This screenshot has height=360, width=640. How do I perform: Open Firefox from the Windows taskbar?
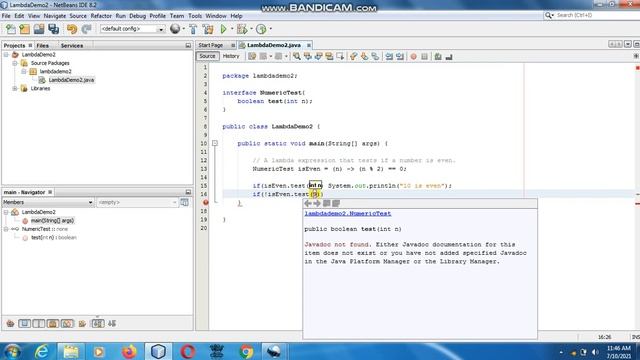(x=129, y=351)
